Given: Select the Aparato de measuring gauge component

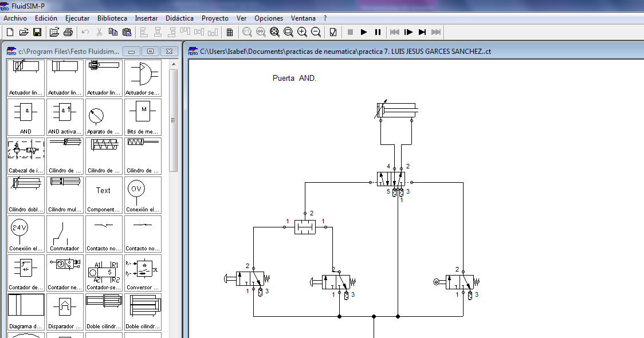Looking at the screenshot, I should [x=104, y=117].
